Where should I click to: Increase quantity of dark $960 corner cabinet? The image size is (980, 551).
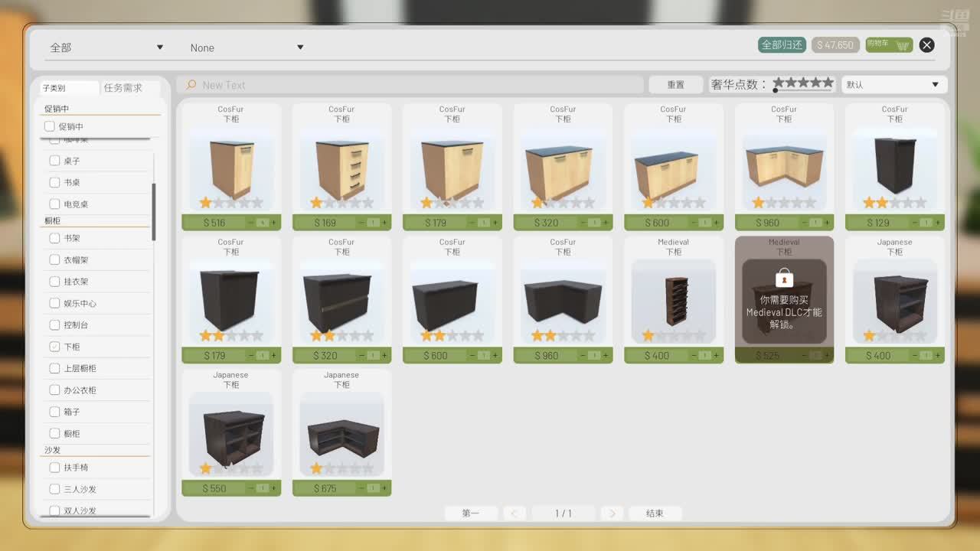point(606,356)
